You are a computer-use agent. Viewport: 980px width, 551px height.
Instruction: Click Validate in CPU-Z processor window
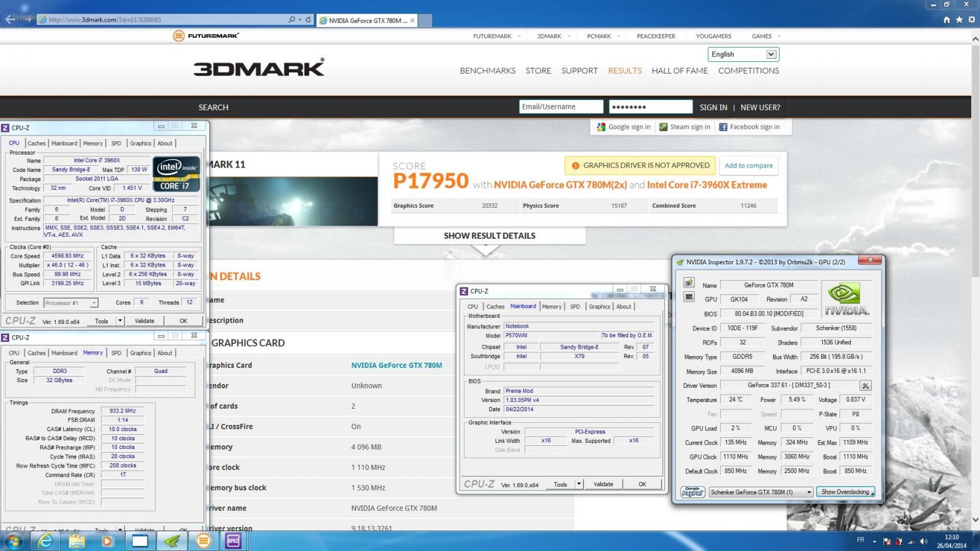(144, 321)
